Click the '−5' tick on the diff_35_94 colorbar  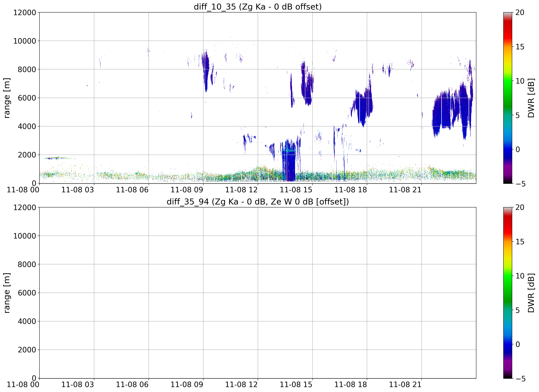point(520,379)
